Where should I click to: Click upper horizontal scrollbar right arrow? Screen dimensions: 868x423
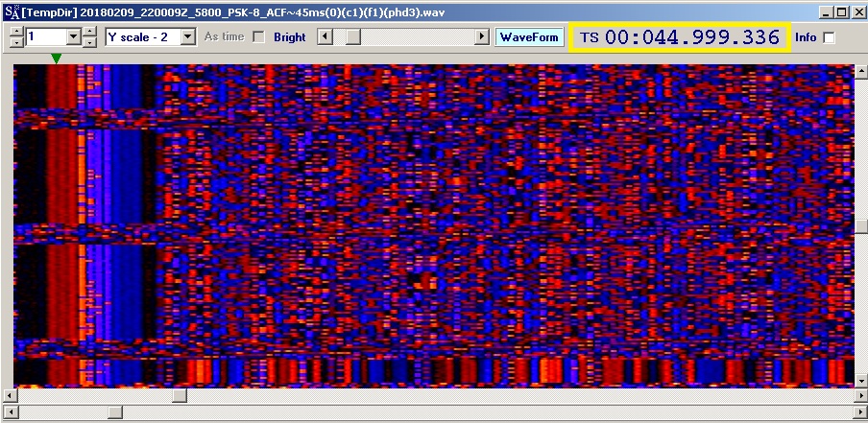(x=861, y=396)
